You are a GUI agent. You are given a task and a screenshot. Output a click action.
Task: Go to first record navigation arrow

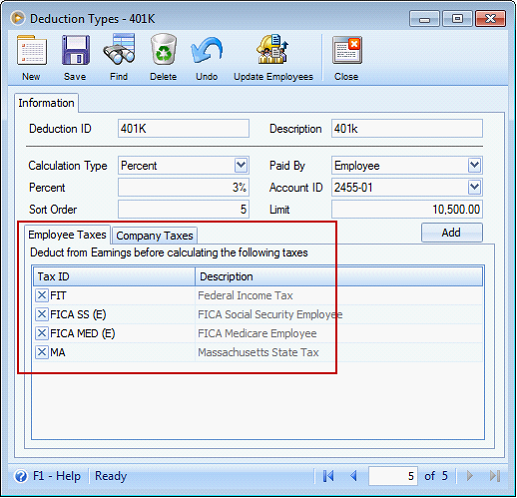(x=328, y=476)
